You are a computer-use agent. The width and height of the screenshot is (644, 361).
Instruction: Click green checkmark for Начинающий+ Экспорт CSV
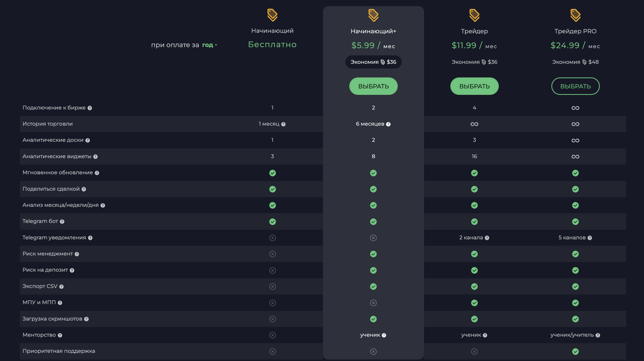pyautogui.click(x=373, y=287)
